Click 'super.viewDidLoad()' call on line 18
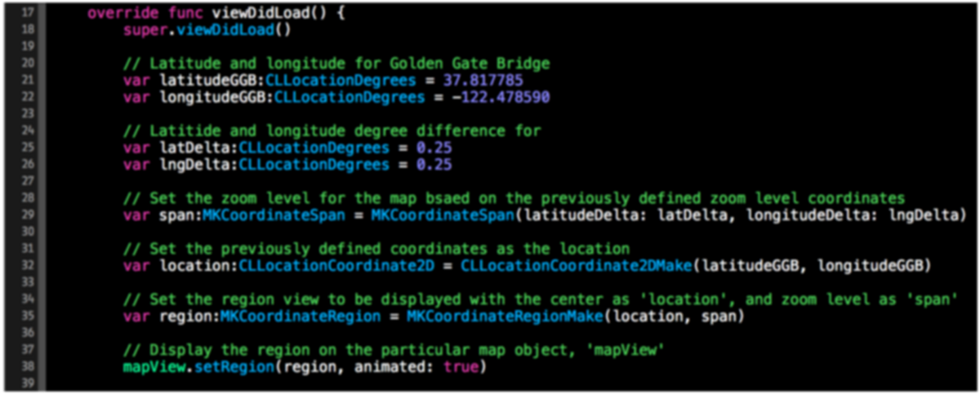The height and width of the screenshot is (394, 980). 207,30
